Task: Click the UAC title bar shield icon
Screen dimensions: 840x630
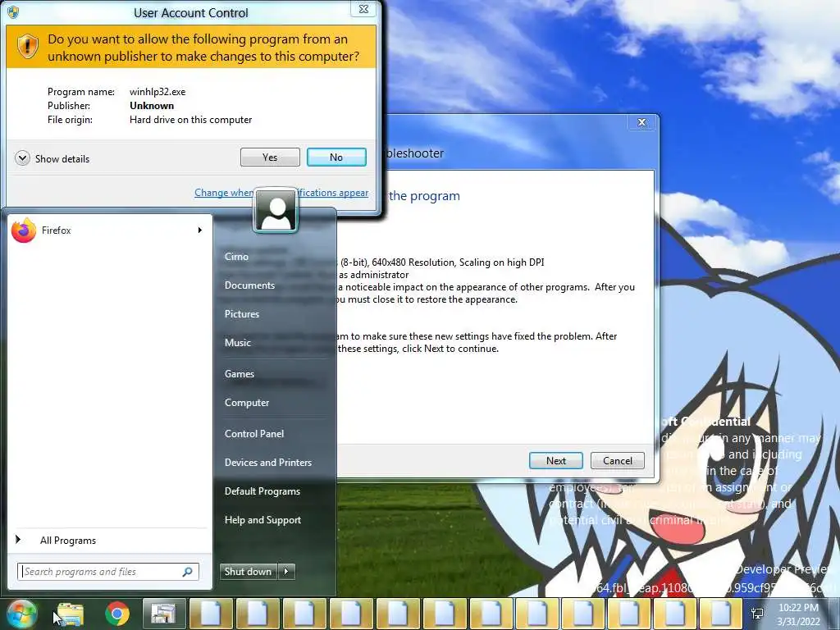Action: [x=13, y=12]
